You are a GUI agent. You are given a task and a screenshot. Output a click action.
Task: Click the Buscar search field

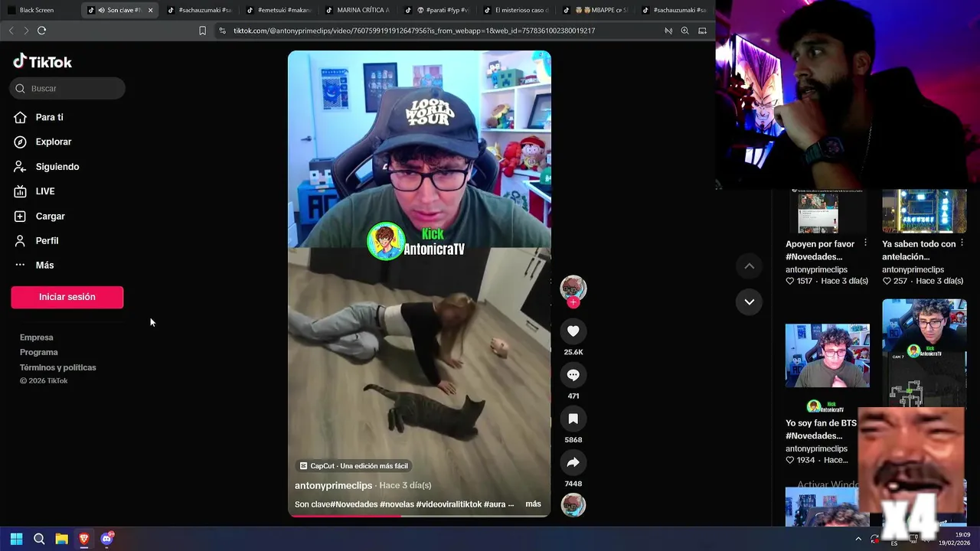(67, 88)
